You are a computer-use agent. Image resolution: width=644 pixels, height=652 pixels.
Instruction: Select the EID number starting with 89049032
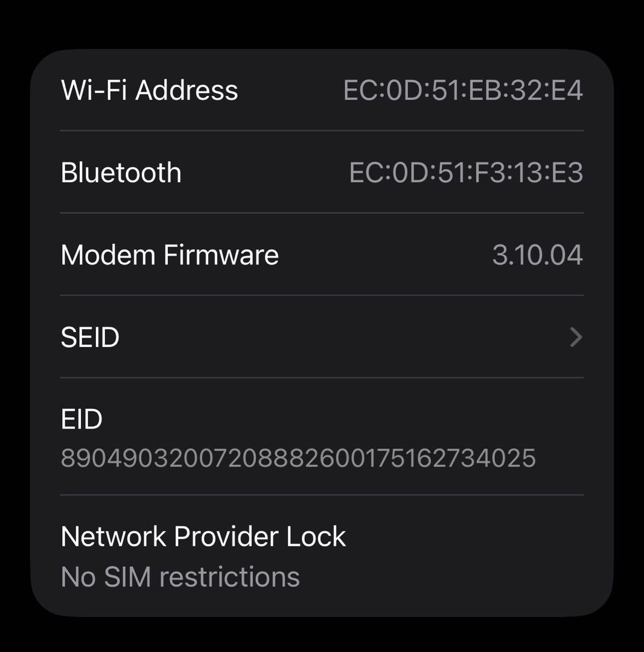click(299, 459)
